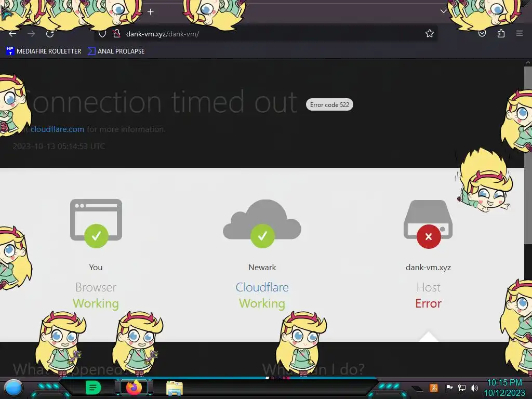Go back with the browser back arrow

[x=12, y=34]
